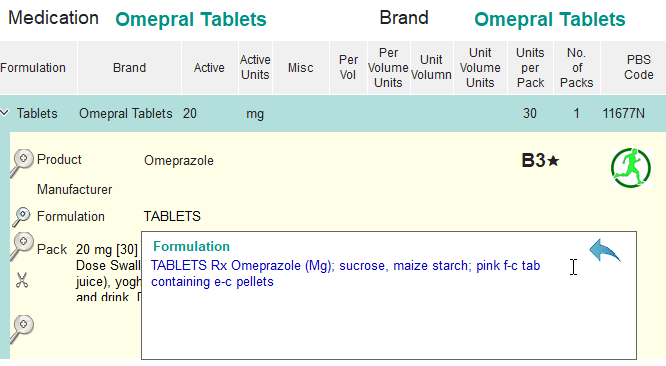Image resolution: width=666 pixels, height=366 pixels.
Task: Click the magnifier icon beside Pack
Action: pyautogui.click(x=21, y=245)
